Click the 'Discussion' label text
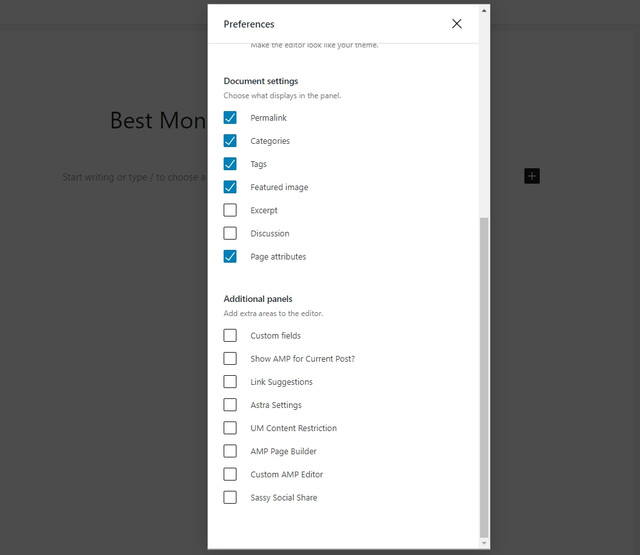This screenshot has height=555, width=640. [270, 233]
